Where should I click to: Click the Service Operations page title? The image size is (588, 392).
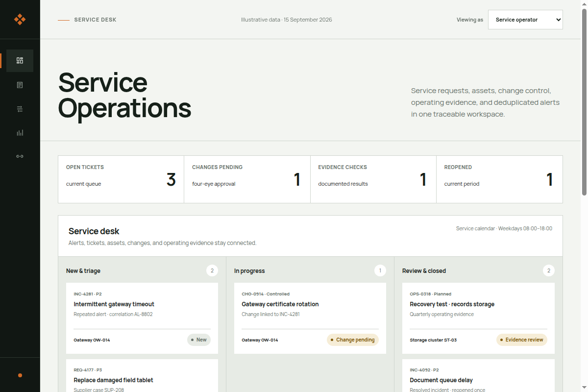[x=124, y=95]
